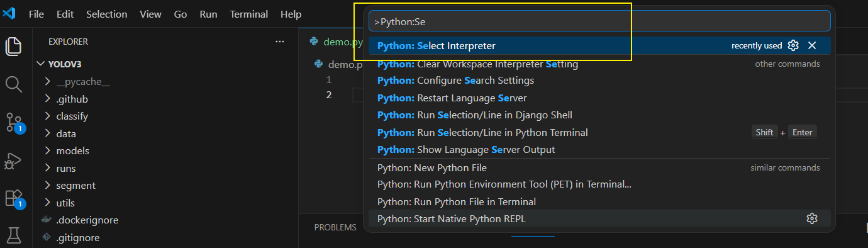Open the View menu

point(150,14)
